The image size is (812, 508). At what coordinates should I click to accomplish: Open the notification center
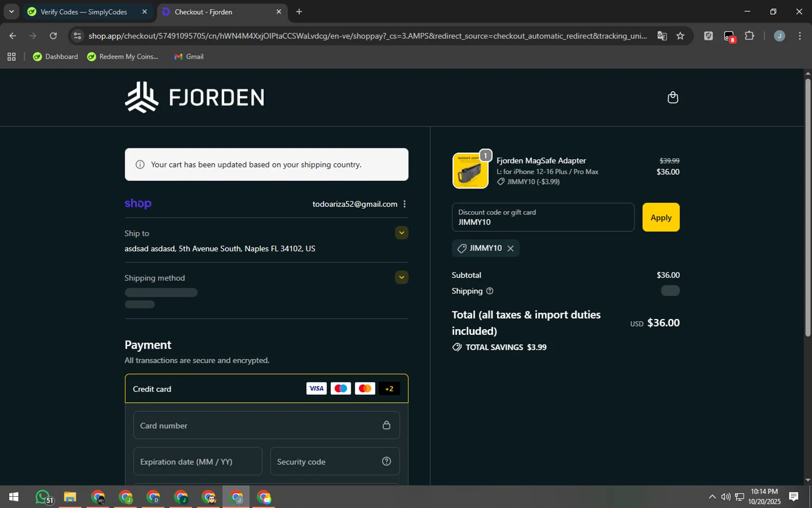pos(794,497)
